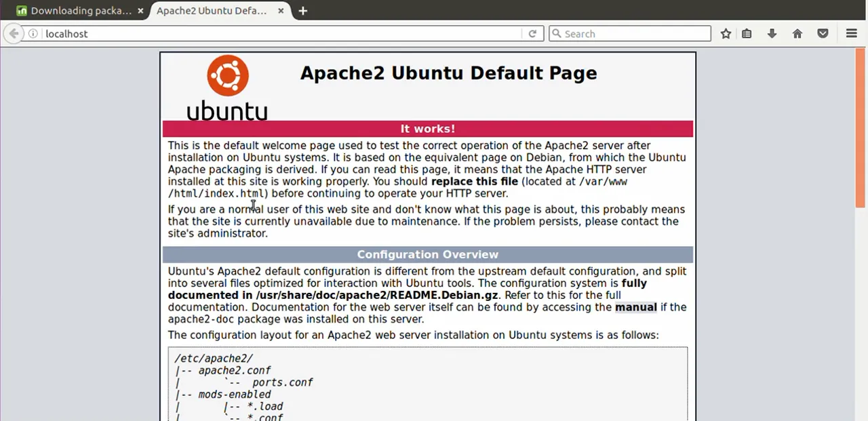This screenshot has height=421, width=868.
Task: Go back to the previous page
Action: click(x=14, y=34)
